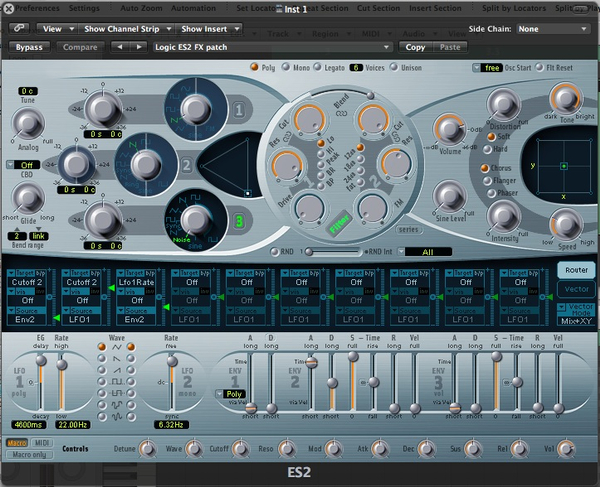Click previous preset arrow button

pos(120,47)
